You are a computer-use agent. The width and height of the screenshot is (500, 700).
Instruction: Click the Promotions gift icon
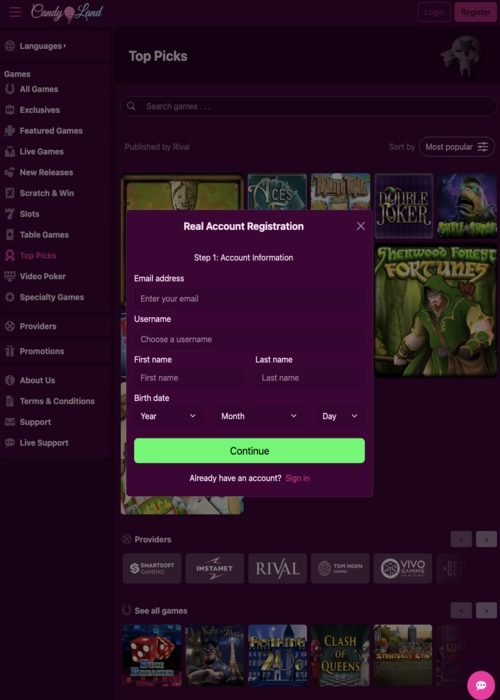coord(10,351)
